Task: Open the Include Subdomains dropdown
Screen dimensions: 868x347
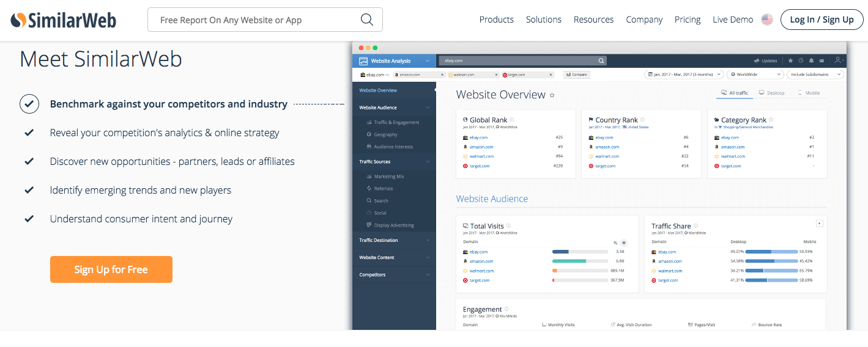Action: pos(815,75)
